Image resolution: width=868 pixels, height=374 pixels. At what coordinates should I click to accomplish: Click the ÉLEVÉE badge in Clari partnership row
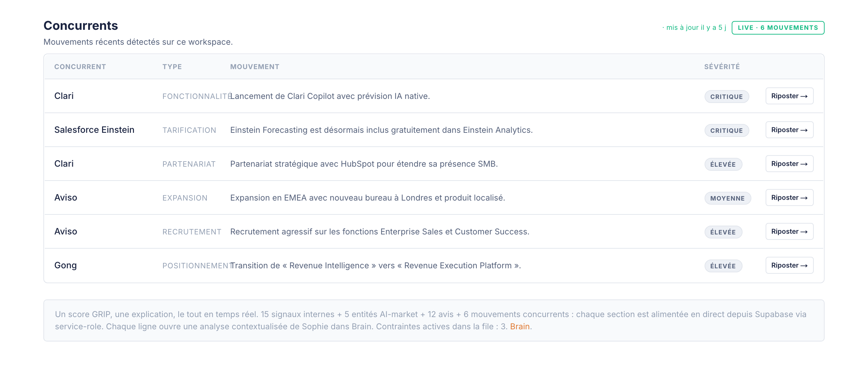click(723, 164)
